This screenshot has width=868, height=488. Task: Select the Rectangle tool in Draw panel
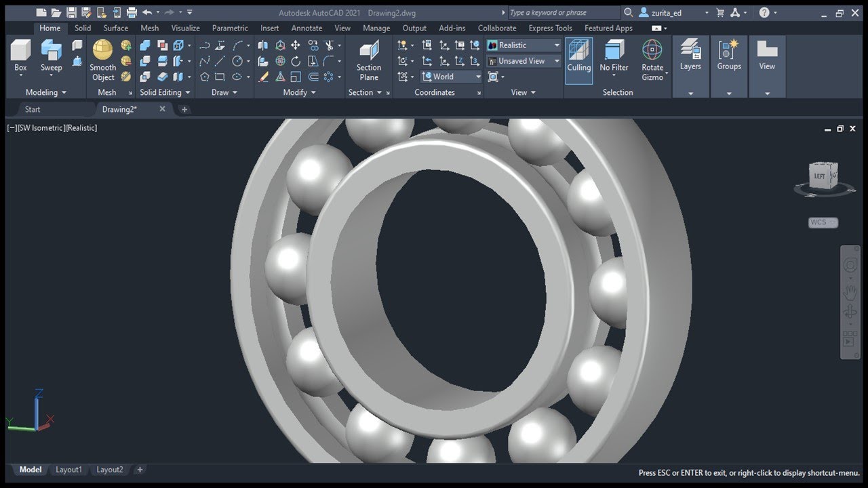point(220,77)
